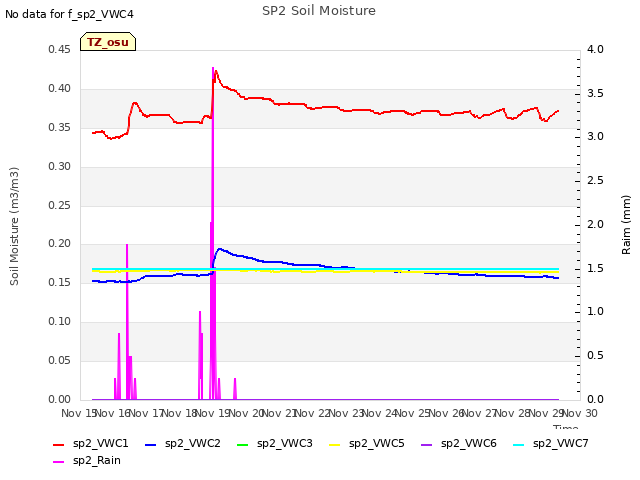Screen dimensions: 640x480
Task: Click the Nov 30 x-axis tick label
Action: click(x=580, y=413)
